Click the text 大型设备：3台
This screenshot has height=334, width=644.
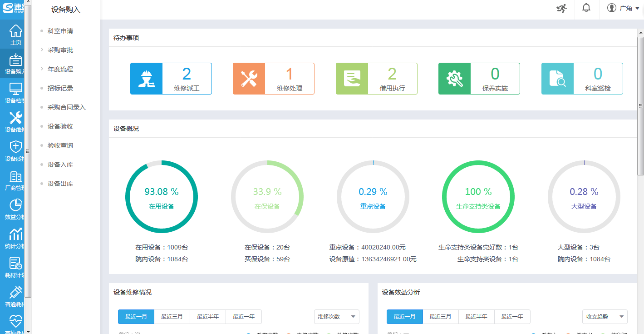click(x=579, y=247)
